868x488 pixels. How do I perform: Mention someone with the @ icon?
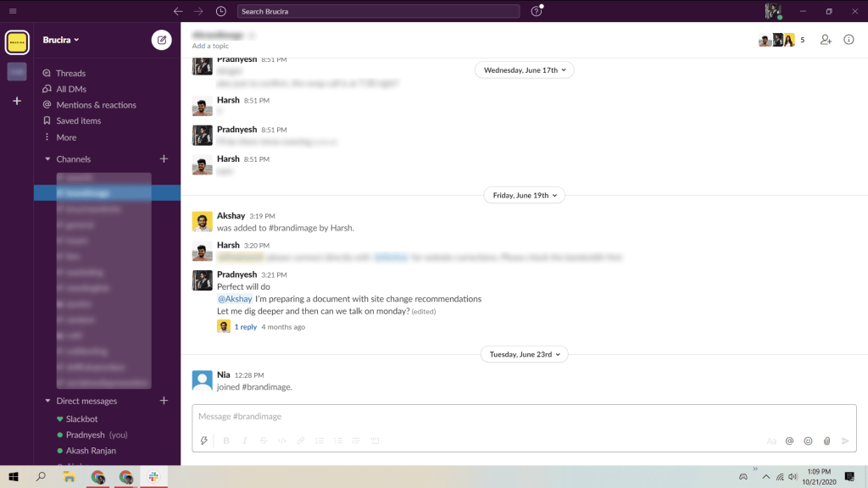(x=789, y=441)
